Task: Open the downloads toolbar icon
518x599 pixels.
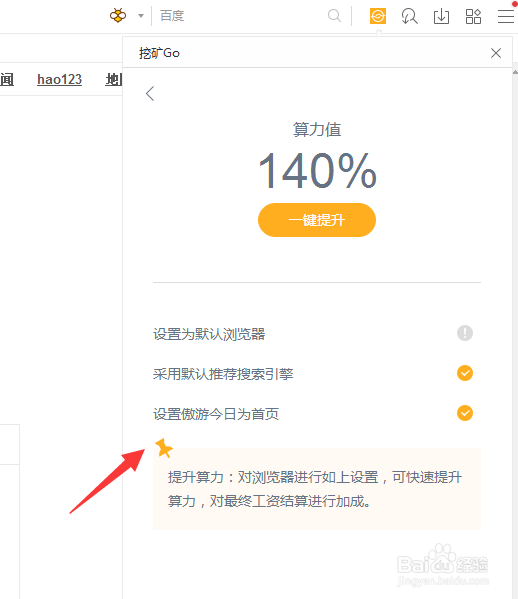Action: pos(441,16)
